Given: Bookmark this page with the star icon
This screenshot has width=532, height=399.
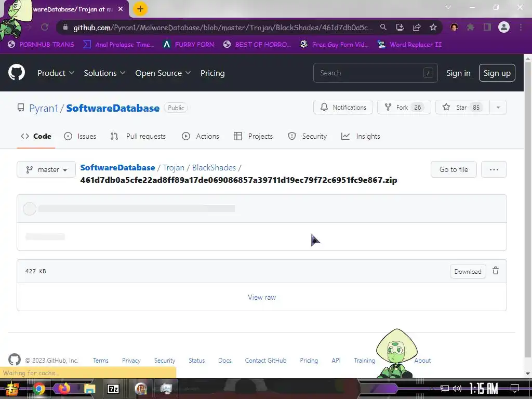Looking at the screenshot, I should pos(433,27).
